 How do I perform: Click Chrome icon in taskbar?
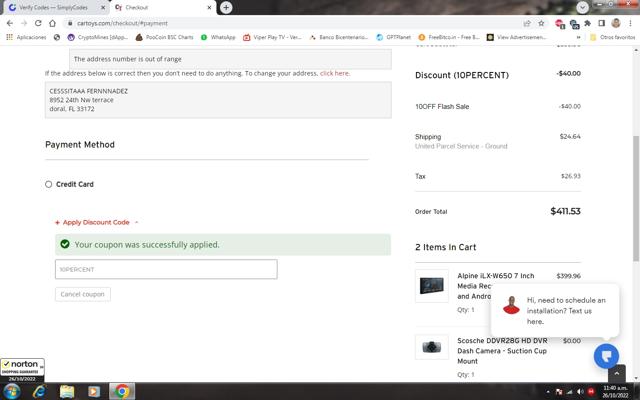(x=122, y=391)
